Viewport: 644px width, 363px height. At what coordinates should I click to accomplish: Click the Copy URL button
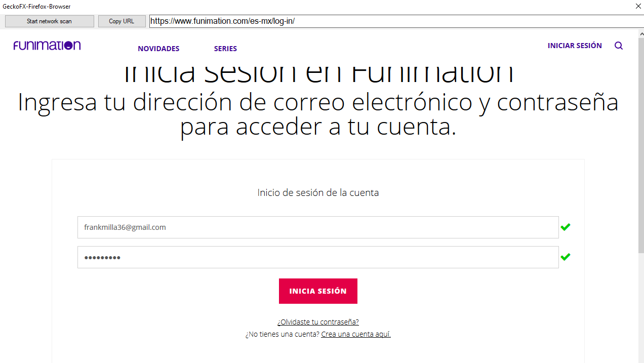pyautogui.click(x=122, y=21)
